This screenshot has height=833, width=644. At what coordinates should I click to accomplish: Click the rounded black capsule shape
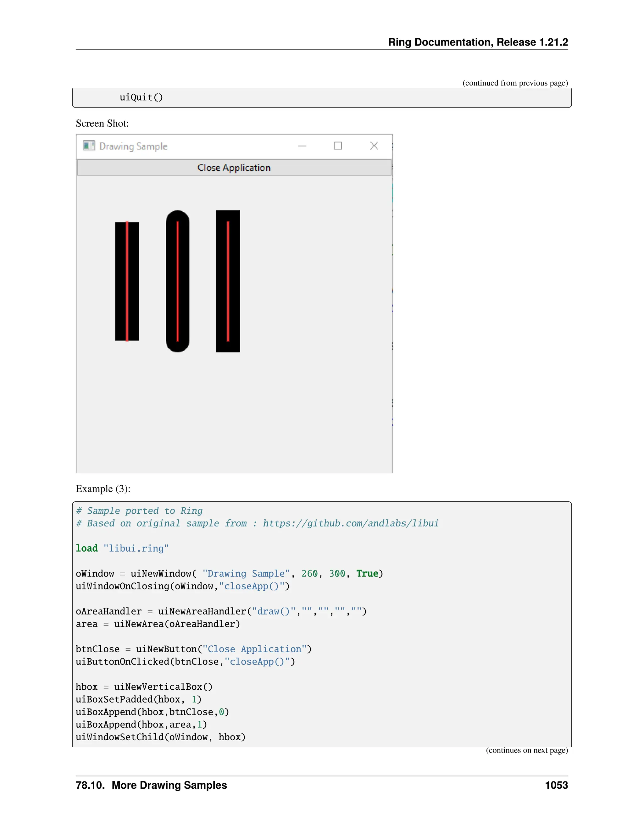[x=171, y=281]
